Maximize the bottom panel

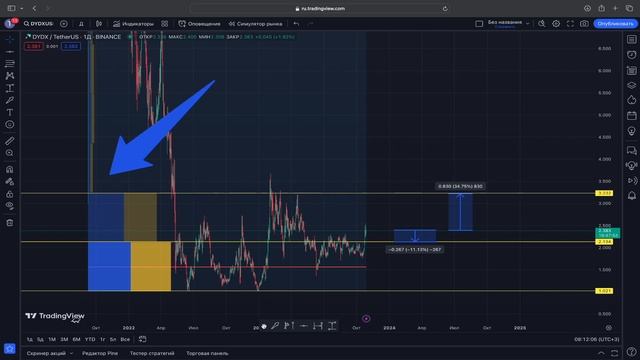coord(615,353)
